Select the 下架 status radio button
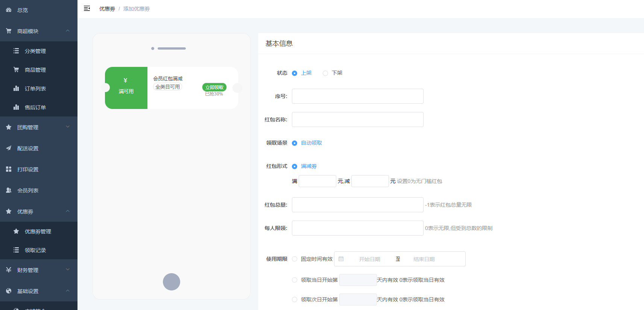The height and width of the screenshot is (310, 644). point(325,73)
